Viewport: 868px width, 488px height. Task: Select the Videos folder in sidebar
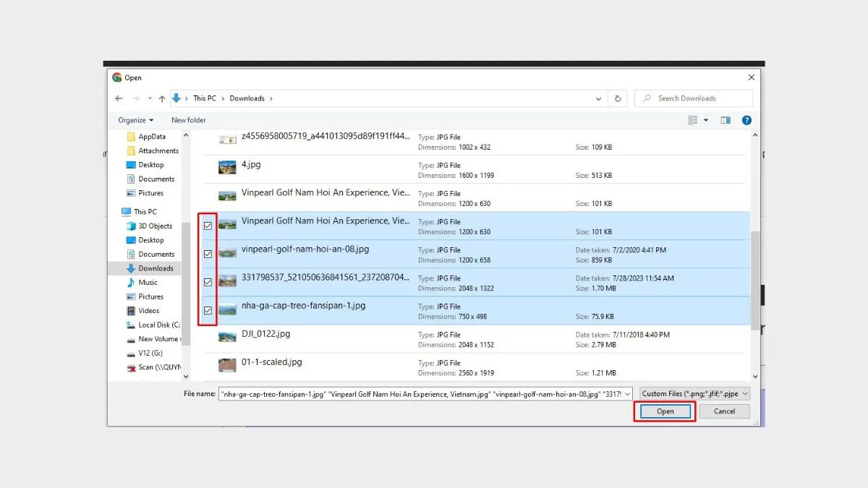tap(148, 311)
